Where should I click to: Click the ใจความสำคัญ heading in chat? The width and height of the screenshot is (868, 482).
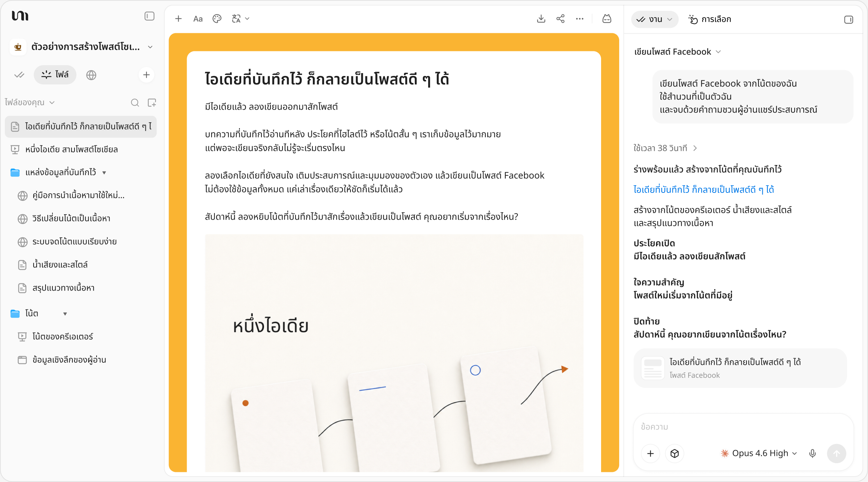tap(659, 282)
